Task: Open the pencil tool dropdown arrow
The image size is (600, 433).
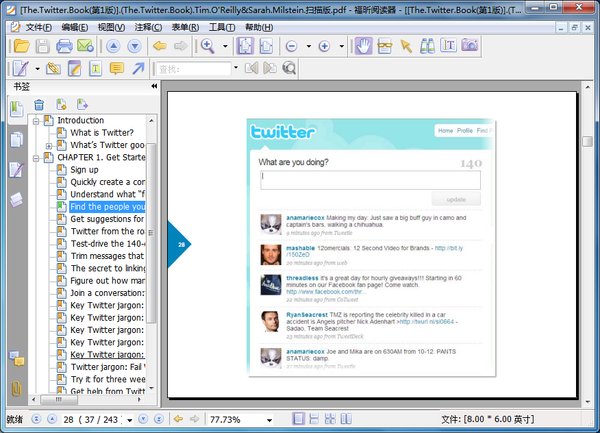Action: (x=38, y=69)
